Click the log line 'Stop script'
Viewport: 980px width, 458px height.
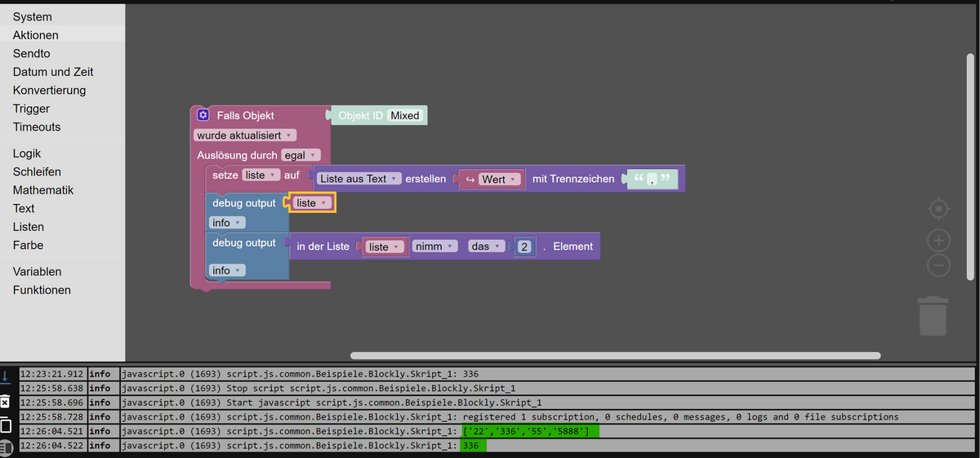point(546,389)
